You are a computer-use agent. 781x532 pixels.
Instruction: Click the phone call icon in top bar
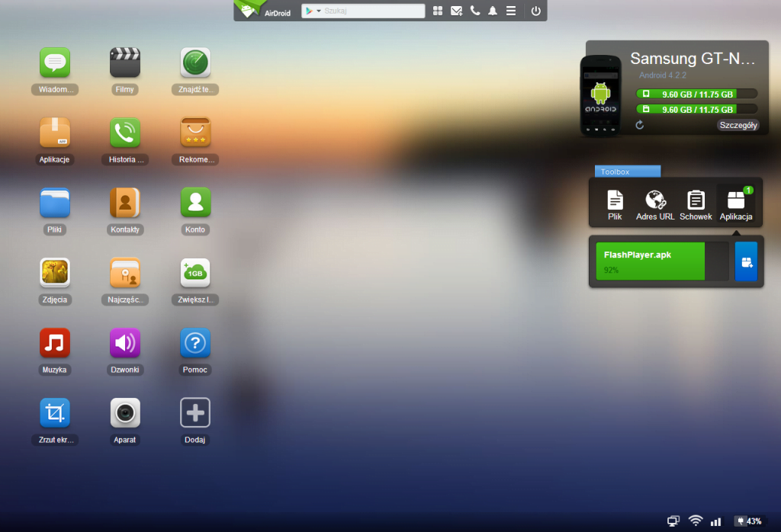475,11
